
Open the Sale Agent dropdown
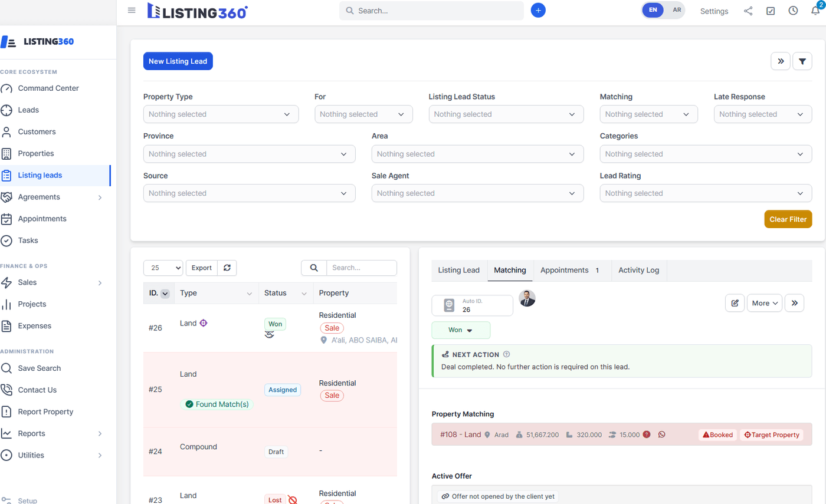(477, 193)
